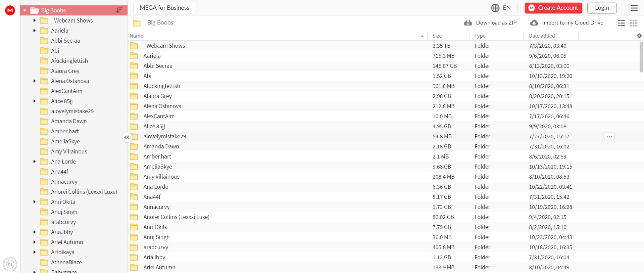
Task: Click the sort icon in the folder tree header
Action: tap(119, 10)
